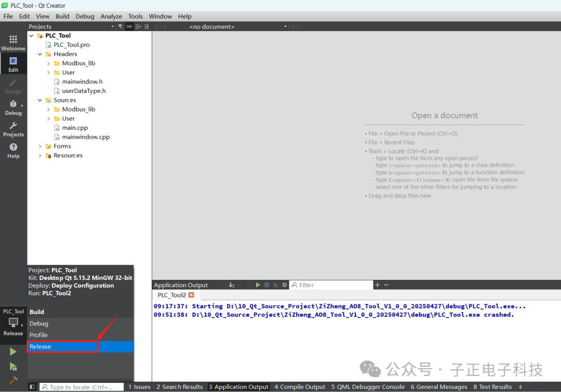561x392 pixels.
Task: Expand the Resources folder
Action: (x=39, y=156)
